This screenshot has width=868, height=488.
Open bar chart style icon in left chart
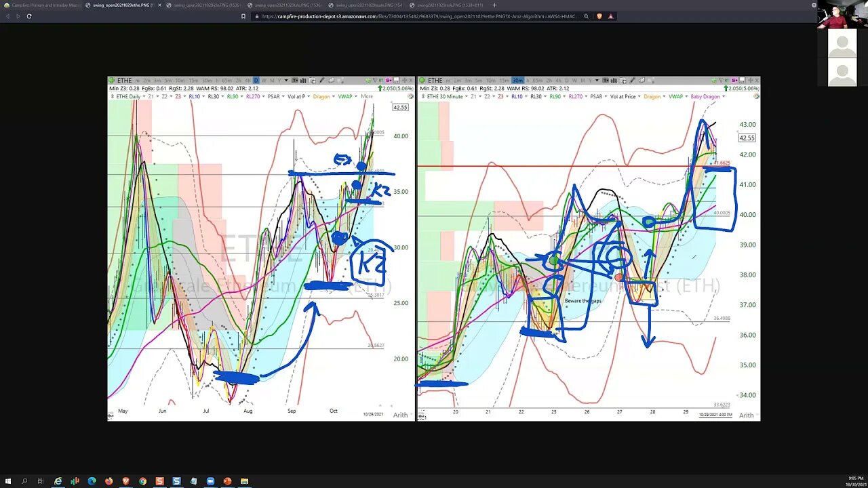tap(303, 80)
